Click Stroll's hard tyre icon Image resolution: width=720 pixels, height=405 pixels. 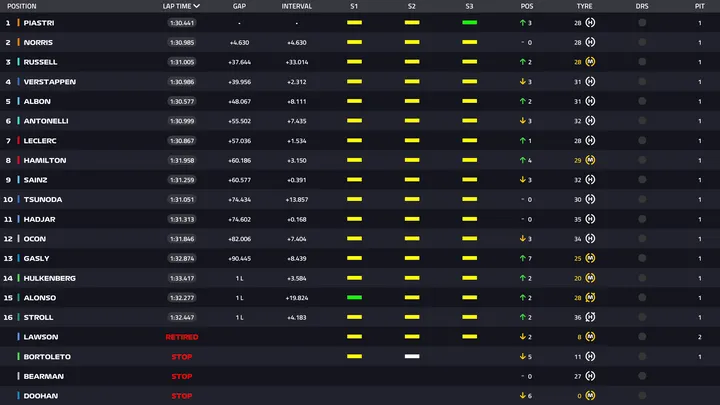click(x=590, y=317)
